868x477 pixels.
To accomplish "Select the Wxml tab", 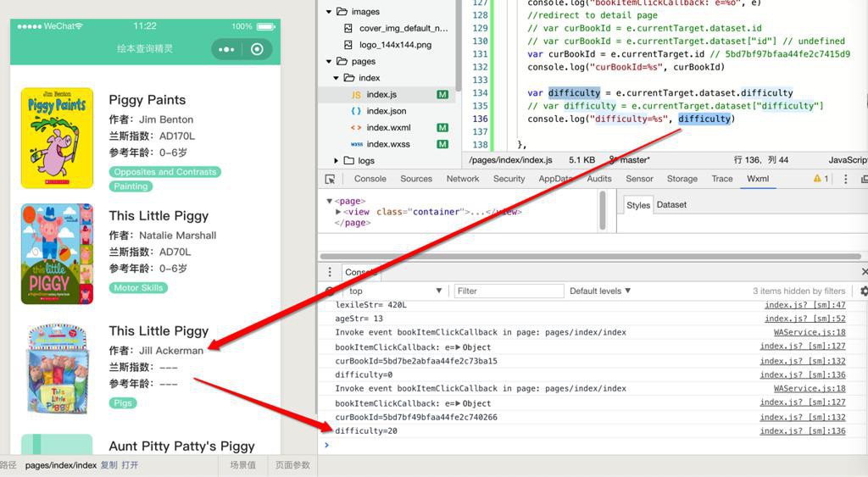I will coord(758,179).
